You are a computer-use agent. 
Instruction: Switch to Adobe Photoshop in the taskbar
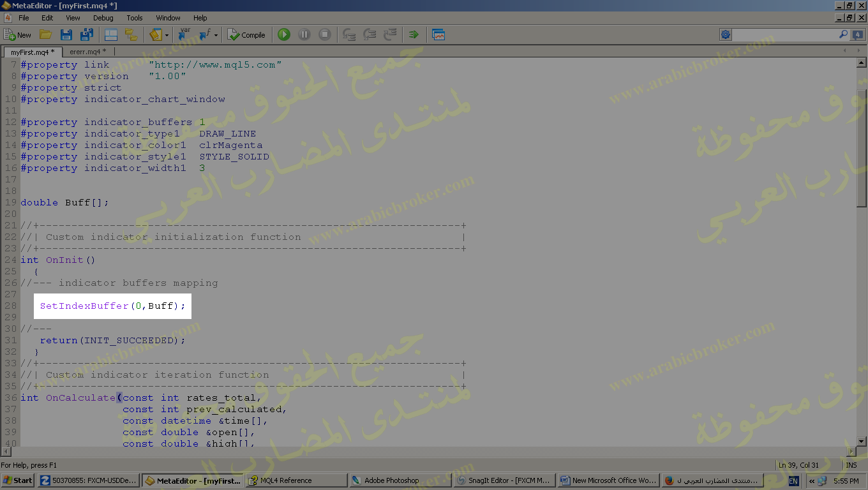[400, 480]
